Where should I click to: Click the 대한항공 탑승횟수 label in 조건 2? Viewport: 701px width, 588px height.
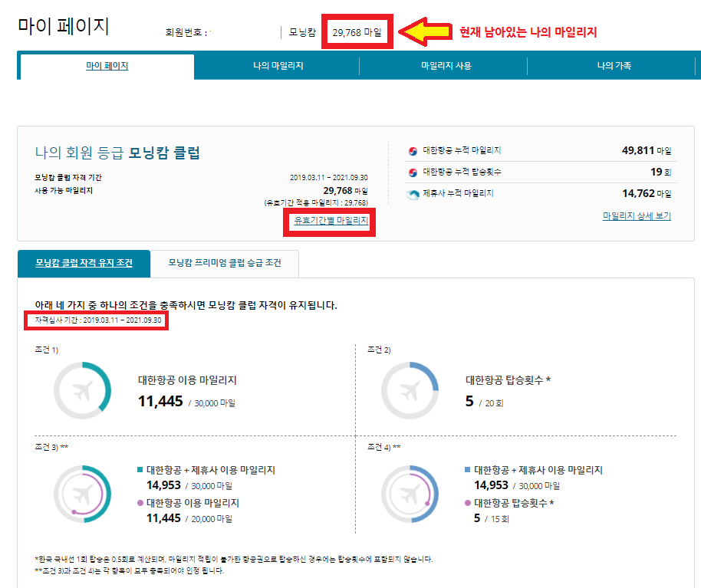[508, 380]
